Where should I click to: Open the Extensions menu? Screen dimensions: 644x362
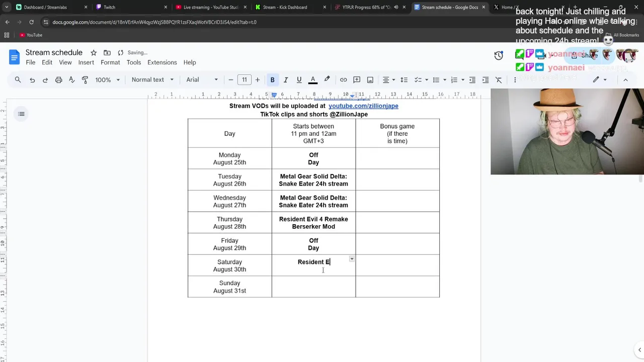coord(162,62)
